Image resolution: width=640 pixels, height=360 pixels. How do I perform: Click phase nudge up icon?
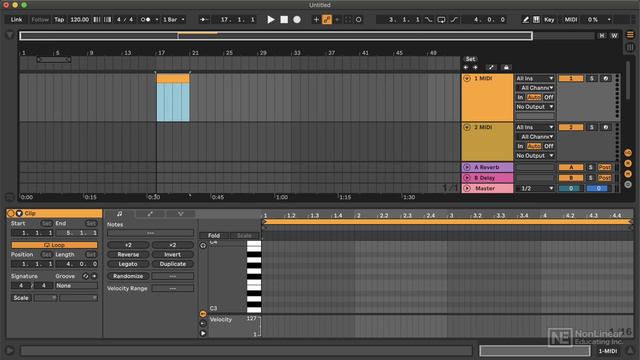tap(107, 20)
